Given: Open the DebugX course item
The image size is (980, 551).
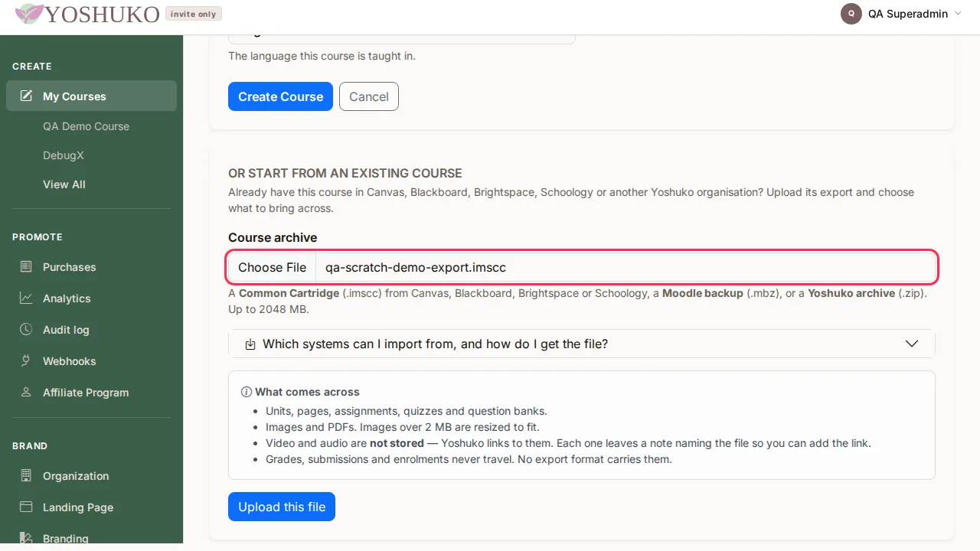Looking at the screenshot, I should click(x=64, y=155).
